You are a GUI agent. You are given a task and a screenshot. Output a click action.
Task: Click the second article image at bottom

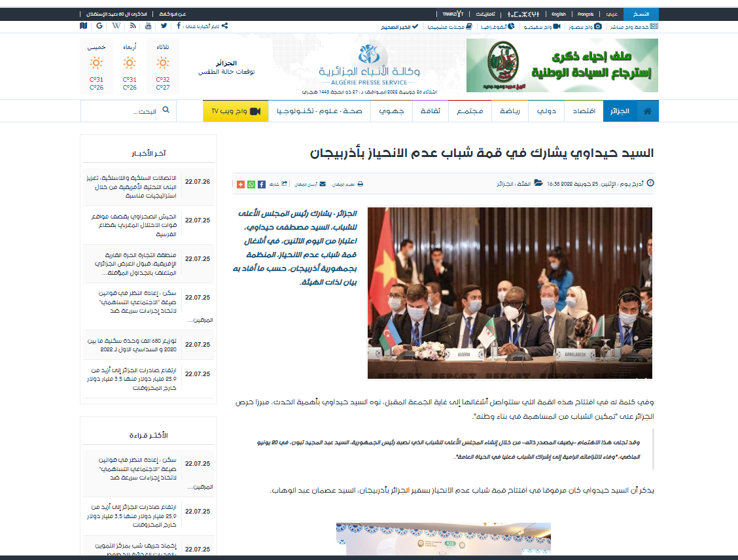point(444,539)
